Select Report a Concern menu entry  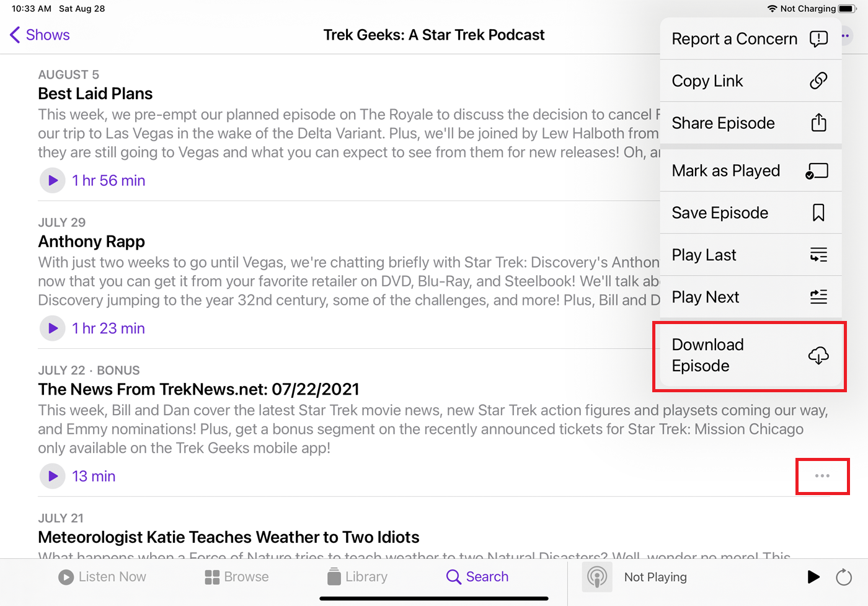click(751, 38)
